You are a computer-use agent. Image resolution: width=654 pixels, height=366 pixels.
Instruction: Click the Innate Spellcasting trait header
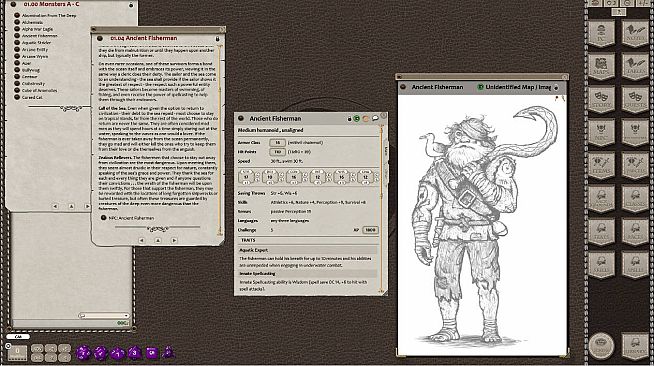(x=307, y=274)
